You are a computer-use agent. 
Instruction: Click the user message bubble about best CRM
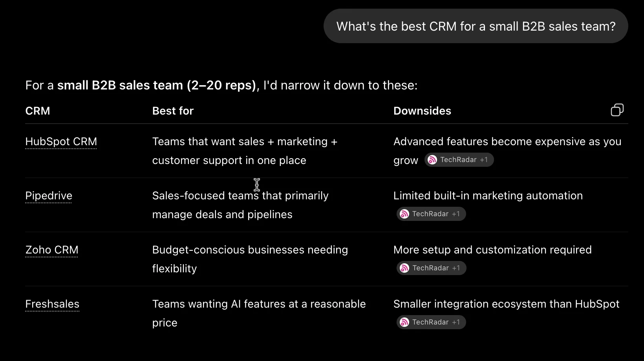pos(476,26)
